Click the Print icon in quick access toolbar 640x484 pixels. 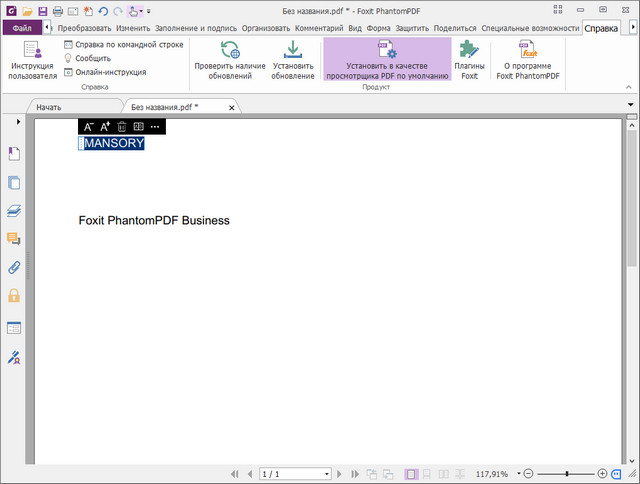pyautogui.click(x=57, y=10)
